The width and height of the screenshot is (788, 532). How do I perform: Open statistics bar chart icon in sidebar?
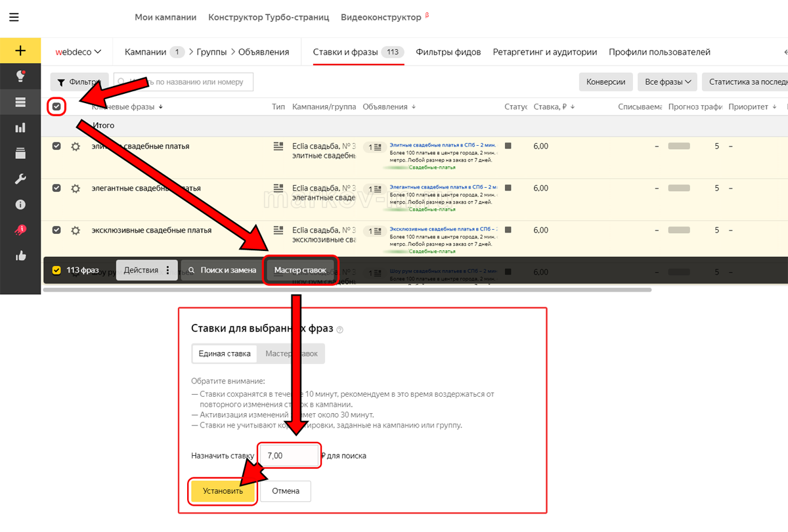20,127
